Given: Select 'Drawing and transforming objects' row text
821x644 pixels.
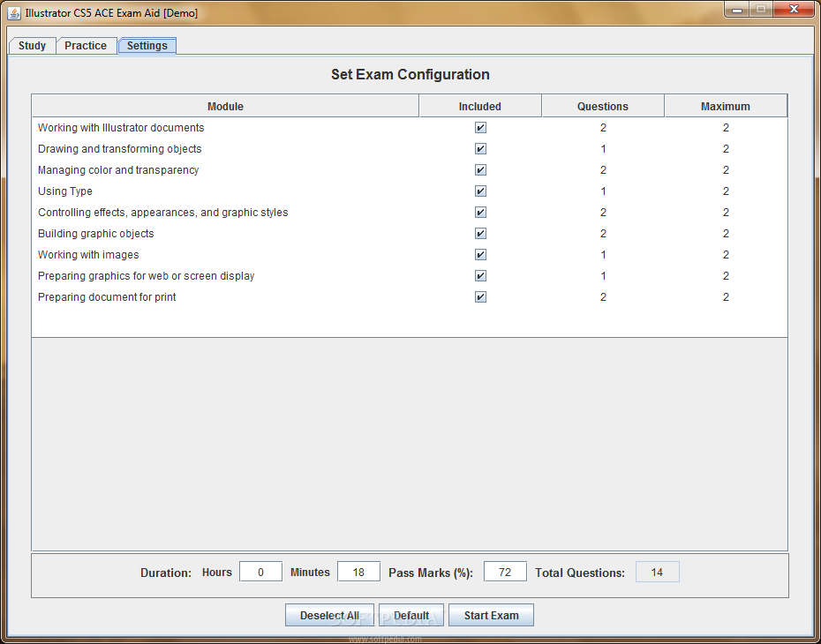Looking at the screenshot, I should pos(119,148).
